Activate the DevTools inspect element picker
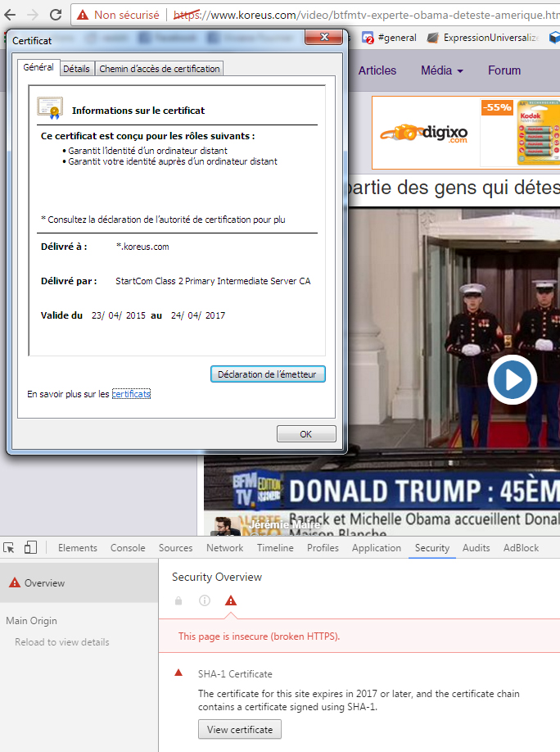Viewport: 560px width, 752px height. [10, 548]
